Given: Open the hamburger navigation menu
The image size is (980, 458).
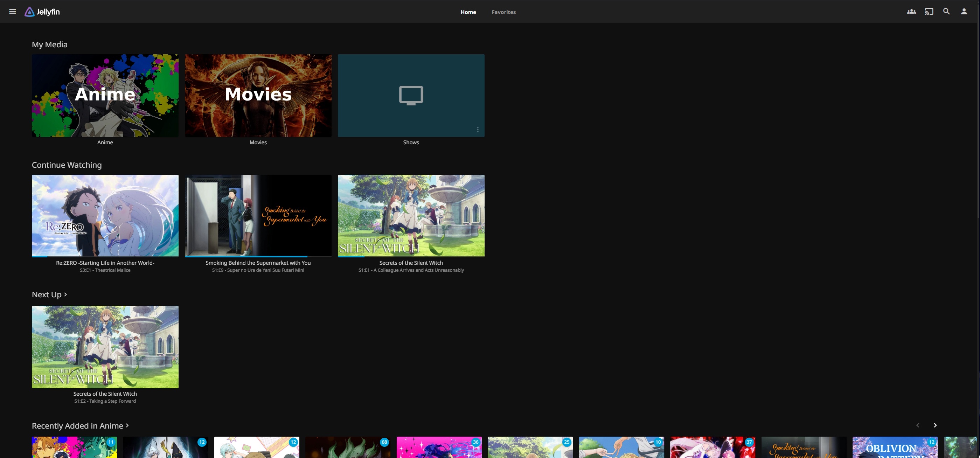Looking at the screenshot, I should click(13, 12).
